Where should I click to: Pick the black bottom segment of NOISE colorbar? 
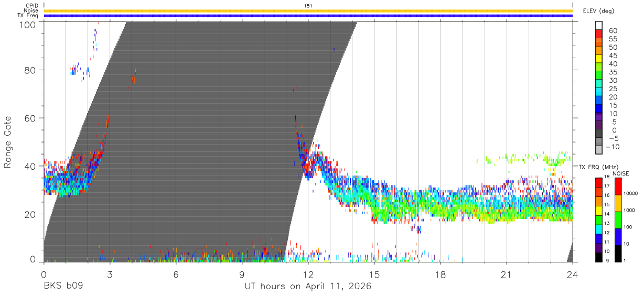pos(619,254)
